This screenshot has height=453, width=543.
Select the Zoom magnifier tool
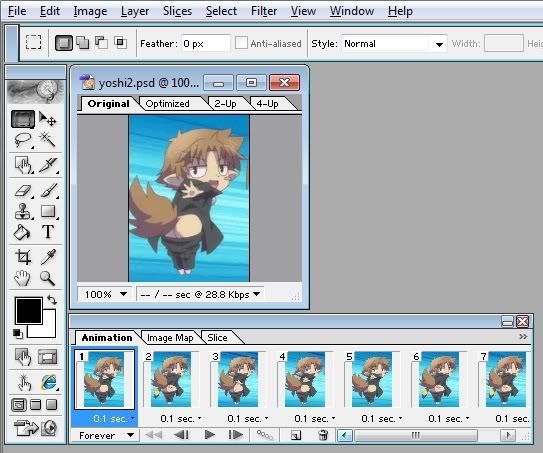click(x=47, y=278)
